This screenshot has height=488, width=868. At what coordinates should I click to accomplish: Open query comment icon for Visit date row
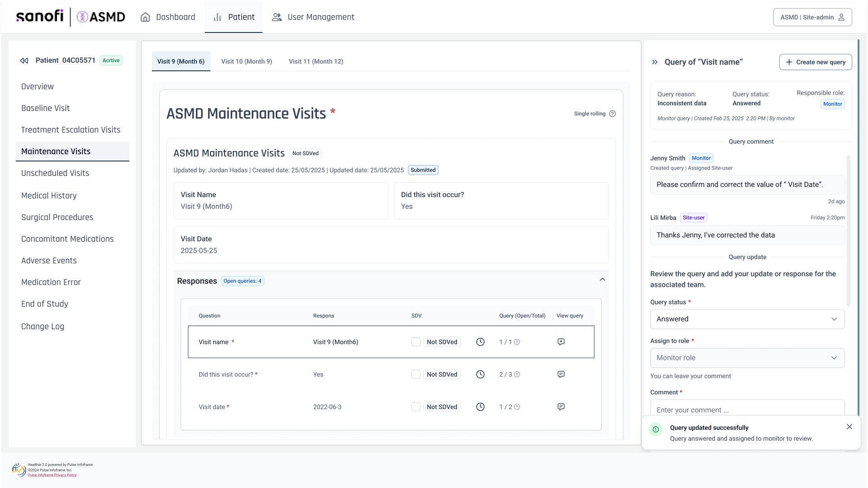click(561, 407)
